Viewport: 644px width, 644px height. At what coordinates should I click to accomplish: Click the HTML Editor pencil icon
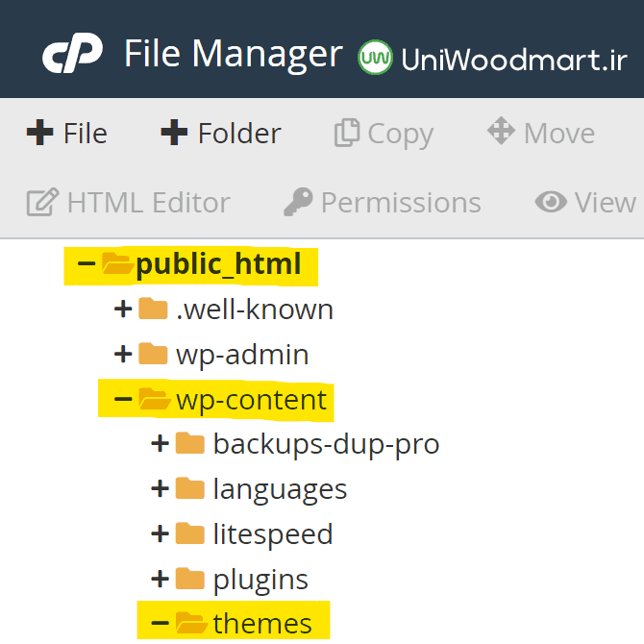42,202
